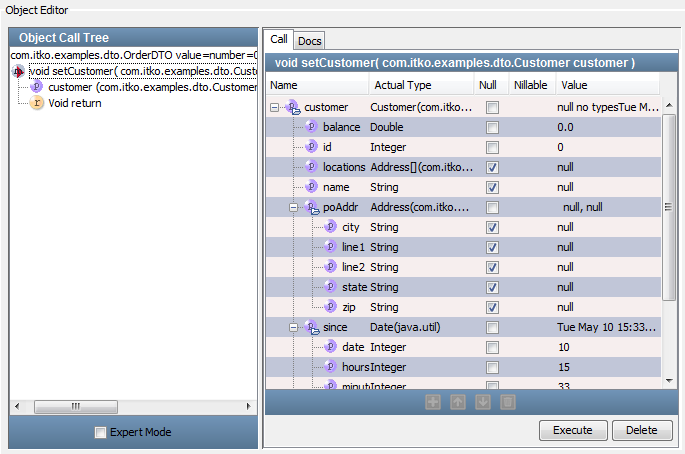This screenshot has height=454, width=685.
Task: Click the trash delete icon below table
Action: coord(508,402)
